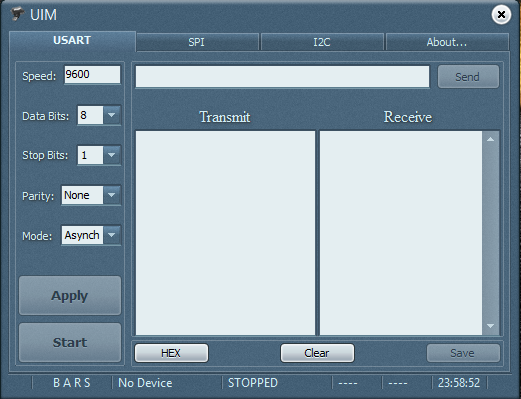Click the Apply button
The width and height of the screenshot is (521, 399).
[70, 295]
